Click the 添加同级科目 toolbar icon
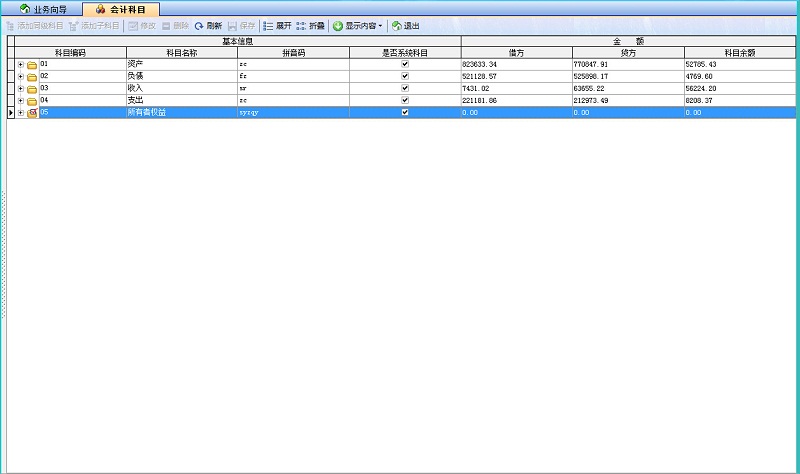The width and height of the screenshot is (800, 474). point(11,25)
